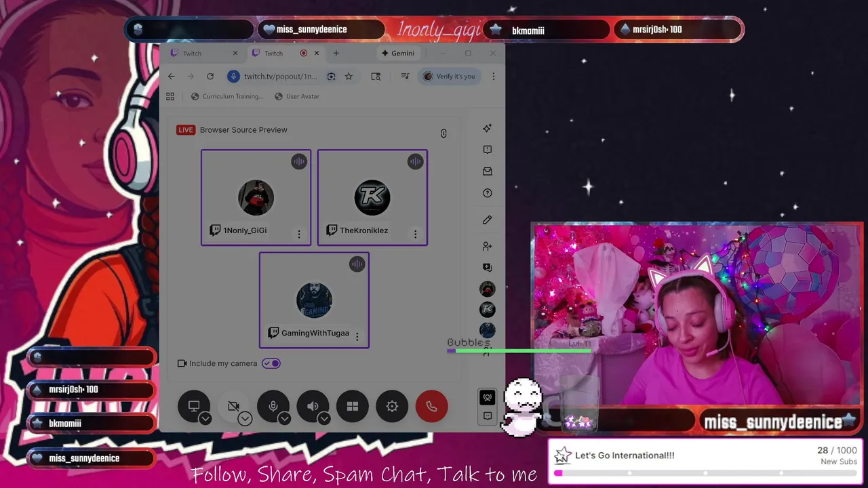868x488 pixels.
Task: Open options menu for 1Nonly_GiGi
Action: point(299,234)
